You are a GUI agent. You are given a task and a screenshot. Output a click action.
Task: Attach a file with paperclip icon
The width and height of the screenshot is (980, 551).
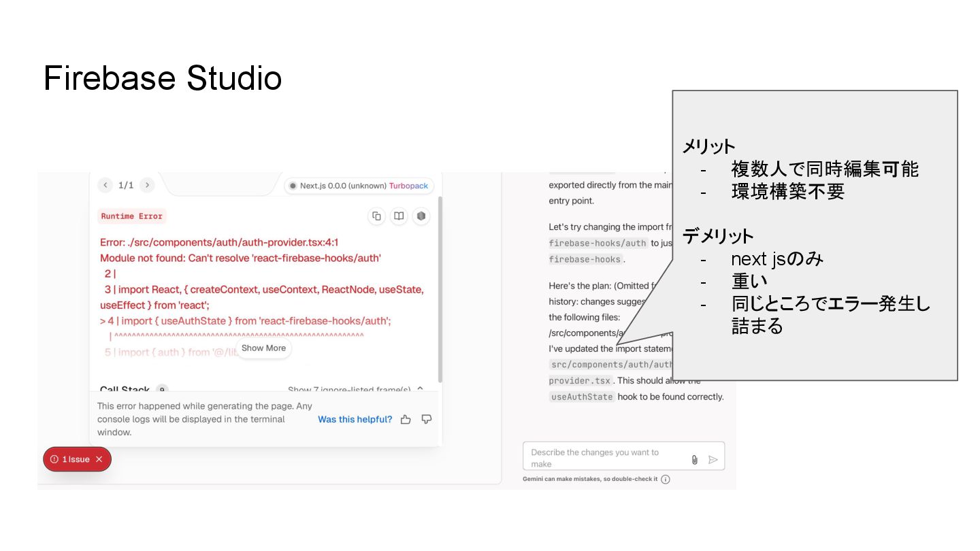[694, 460]
